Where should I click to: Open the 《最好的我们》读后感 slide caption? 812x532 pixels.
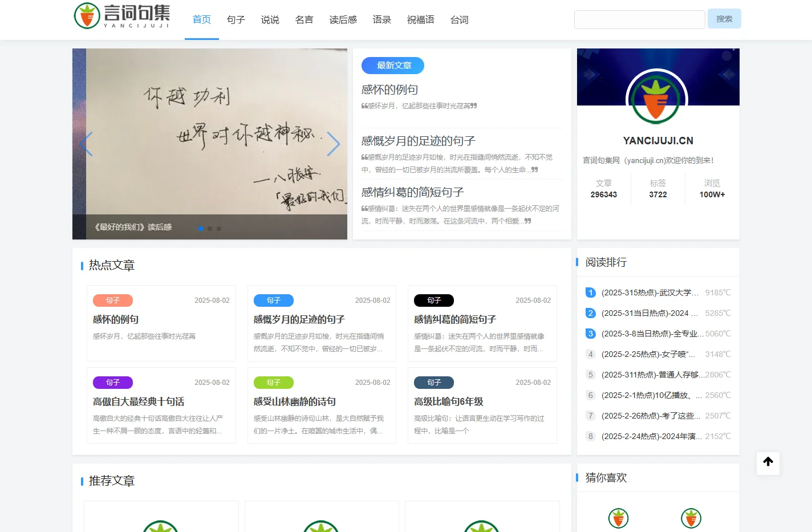click(x=133, y=227)
